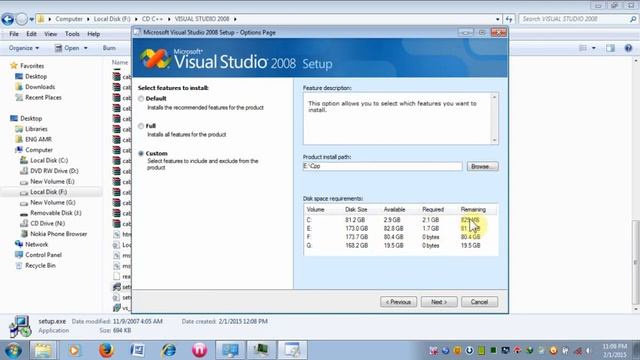Select Recycle Bin in navigation pane
The width and height of the screenshot is (640, 360).
[40, 266]
